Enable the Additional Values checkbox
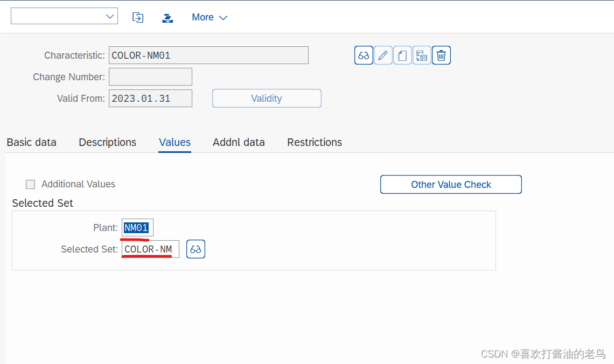This screenshot has width=614, height=364. [x=30, y=184]
